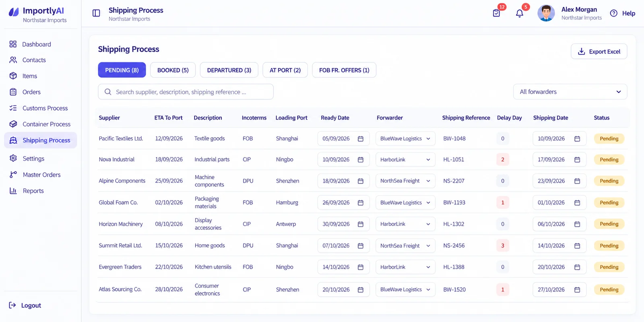644x322 pixels.
Task: Open calendar for Pacific Textiles ready date
Action: click(361, 138)
